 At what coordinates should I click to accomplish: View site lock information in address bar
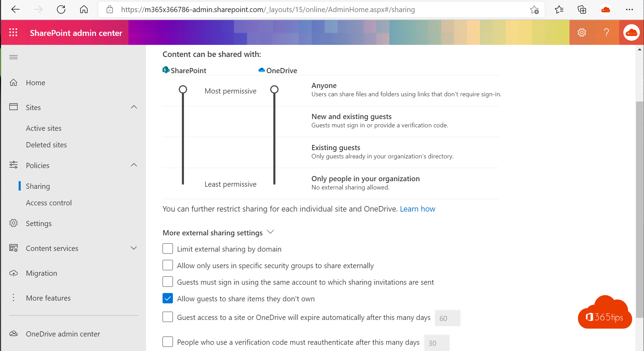click(x=110, y=10)
